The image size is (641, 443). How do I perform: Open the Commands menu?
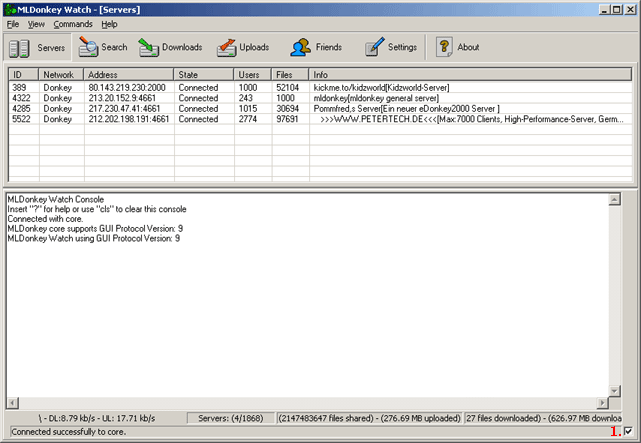click(x=73, y=23)
